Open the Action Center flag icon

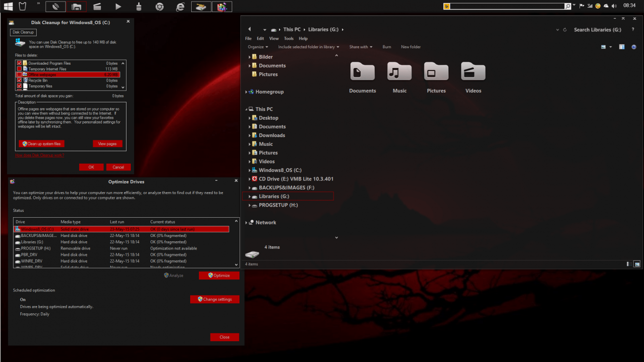coord(582,6)
